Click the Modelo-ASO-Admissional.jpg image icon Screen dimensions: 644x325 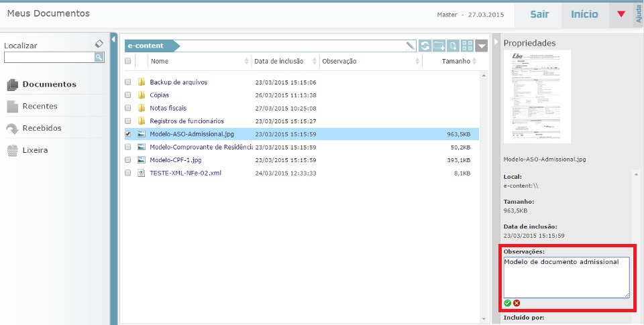tap(142, 134)
